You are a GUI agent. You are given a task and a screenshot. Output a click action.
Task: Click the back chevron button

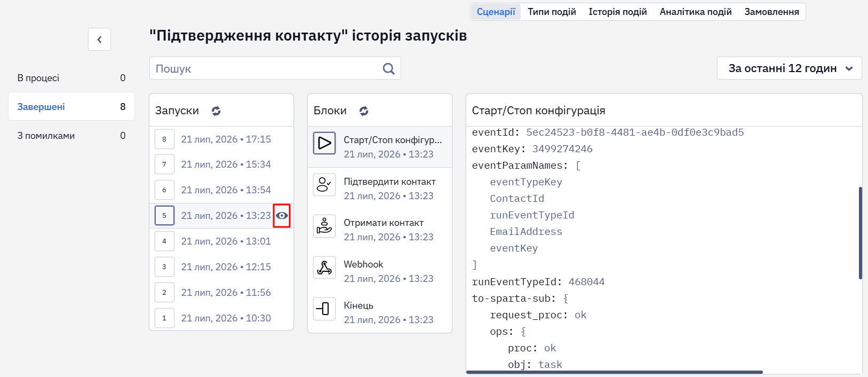pos(99,40)
